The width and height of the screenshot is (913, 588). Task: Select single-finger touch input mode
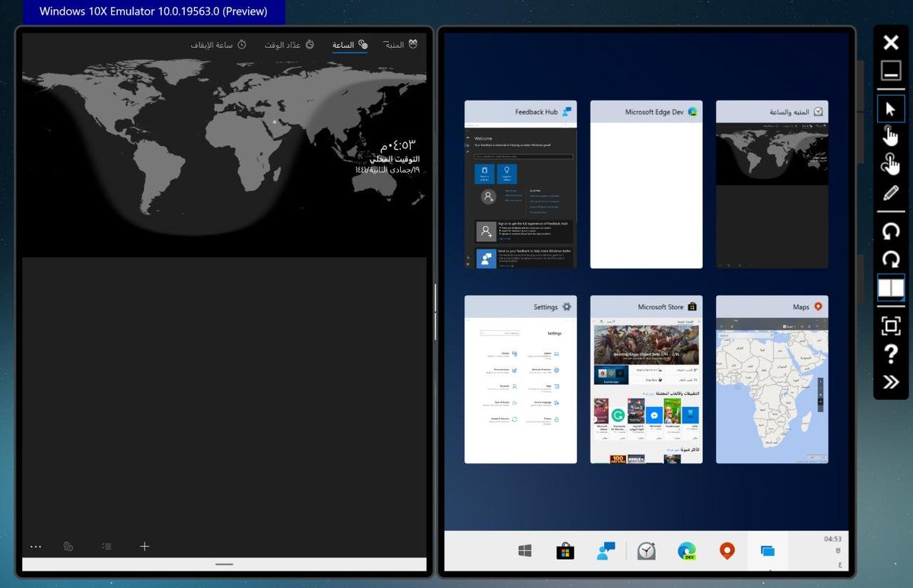pyautogui.click(x=890, y=136)
